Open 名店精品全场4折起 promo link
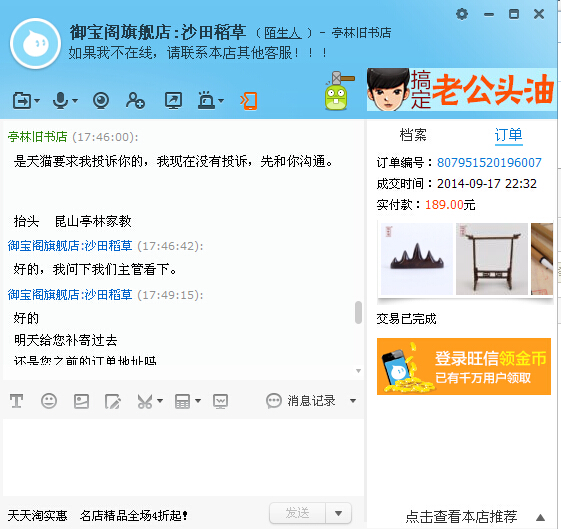561x529 pixels. click(x=134, y=515)
